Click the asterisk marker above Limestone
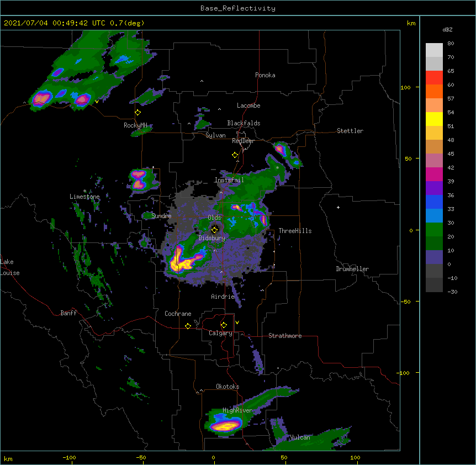476x465 pixels. click(84, 191)
